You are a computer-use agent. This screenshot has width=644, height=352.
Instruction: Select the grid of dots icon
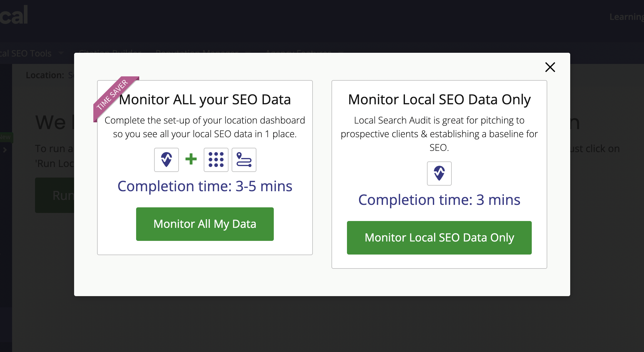(x=216, y=160)
